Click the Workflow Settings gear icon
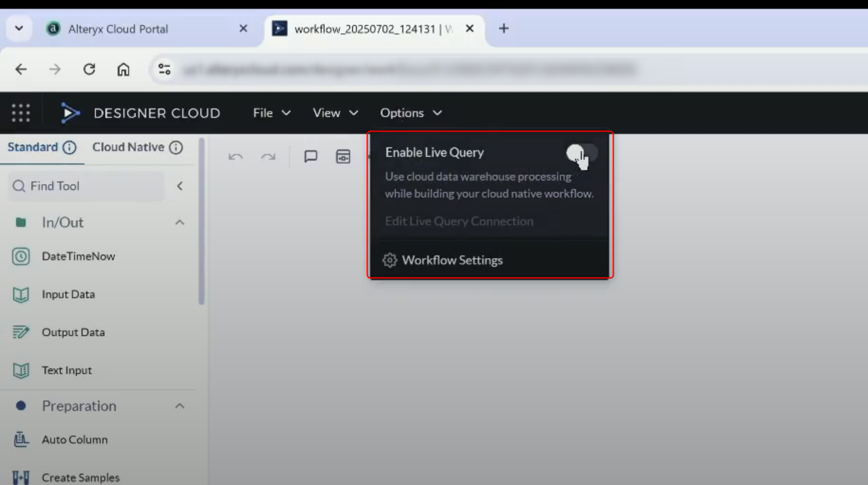The image size is (868, 485). 390,261
